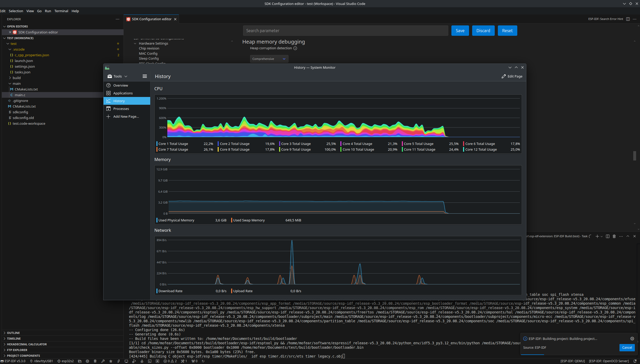Viewport: 640px width, 364px height.
Task: Click the refresh icon in the status bar
Action: click(x=203, y=361)
